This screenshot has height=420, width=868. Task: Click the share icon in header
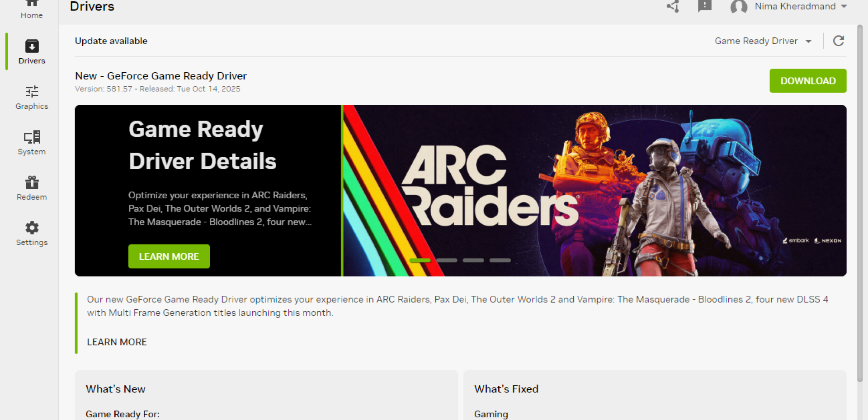[673, 6]
